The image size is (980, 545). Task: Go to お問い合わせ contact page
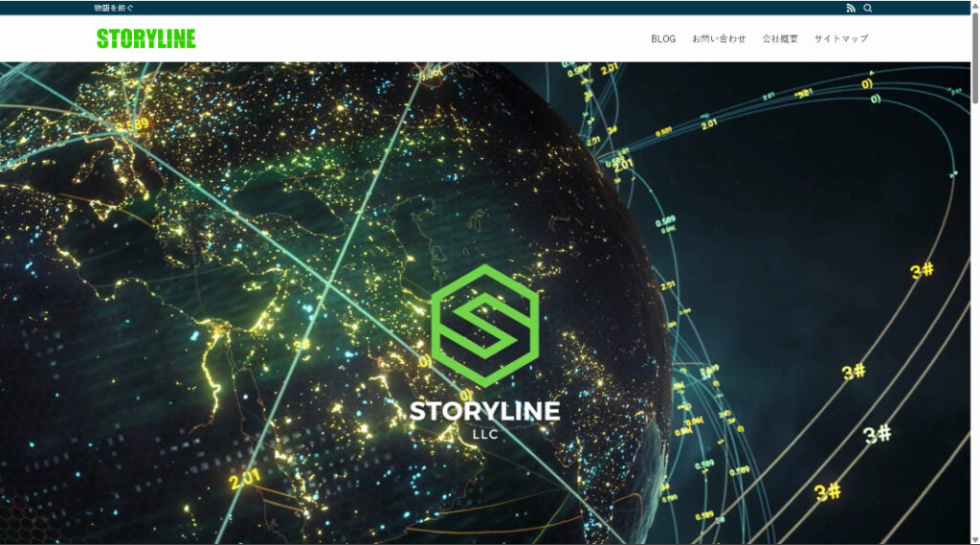719,39
